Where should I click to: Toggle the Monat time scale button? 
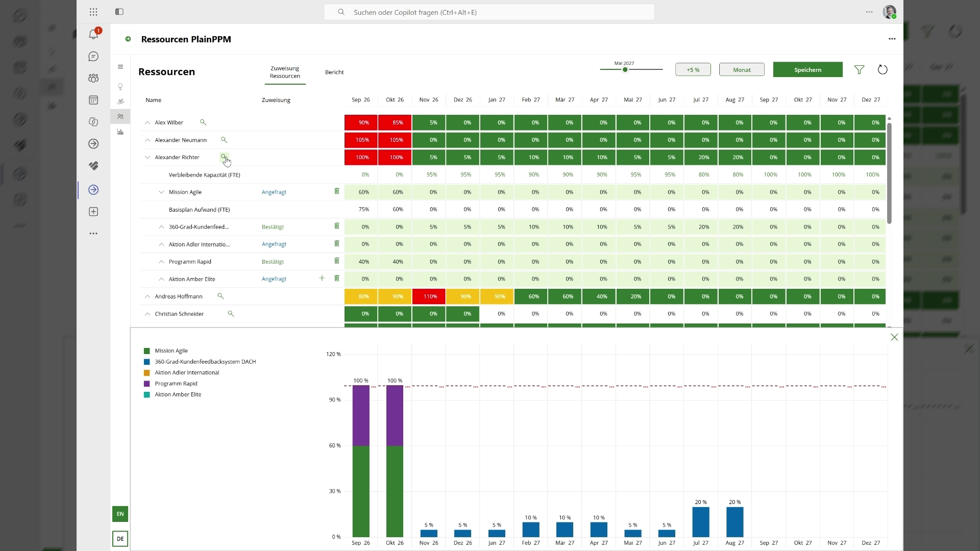click(742, 69)
